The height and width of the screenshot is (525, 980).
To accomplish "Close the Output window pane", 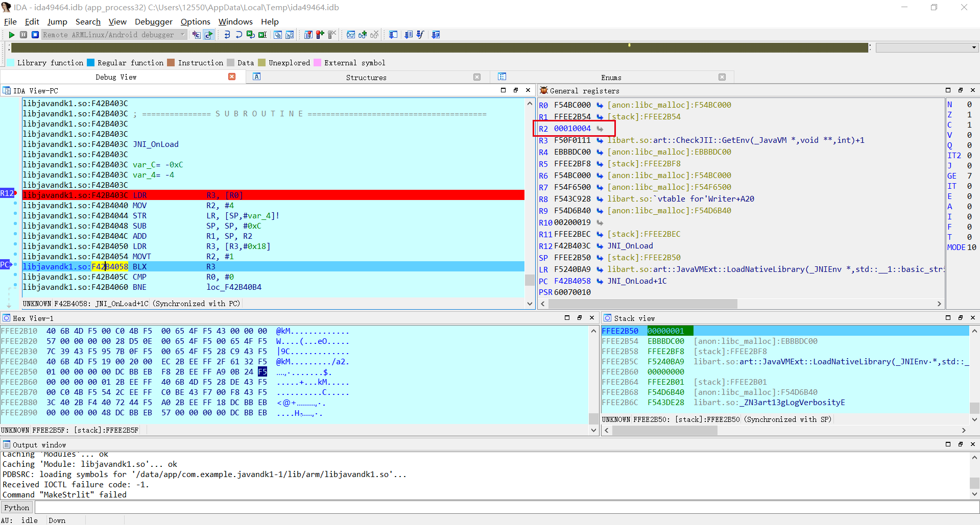I will (973, 444).
